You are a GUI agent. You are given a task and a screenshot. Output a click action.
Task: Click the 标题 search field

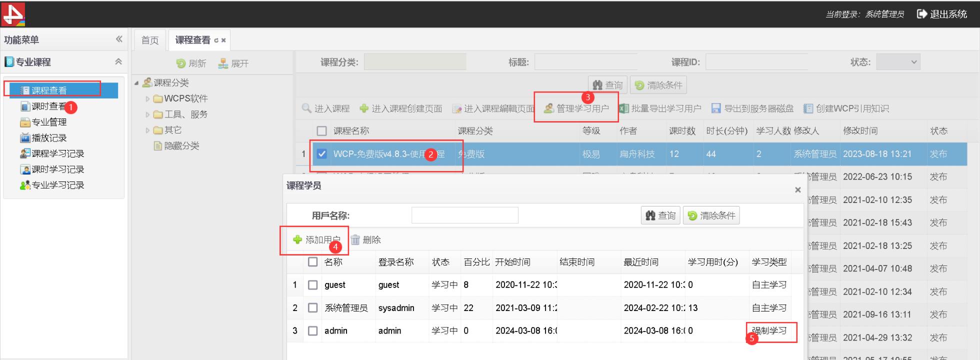click(585, 62)
